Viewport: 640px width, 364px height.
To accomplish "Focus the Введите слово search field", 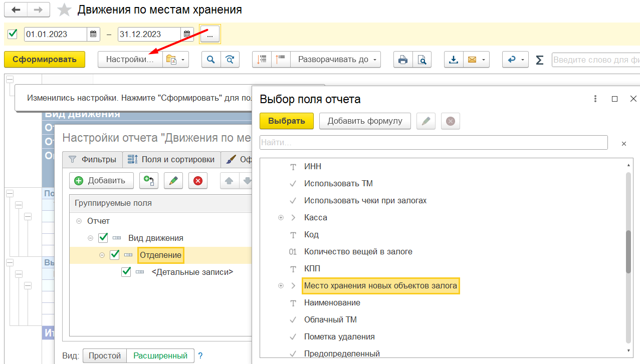I will [596, 60].
